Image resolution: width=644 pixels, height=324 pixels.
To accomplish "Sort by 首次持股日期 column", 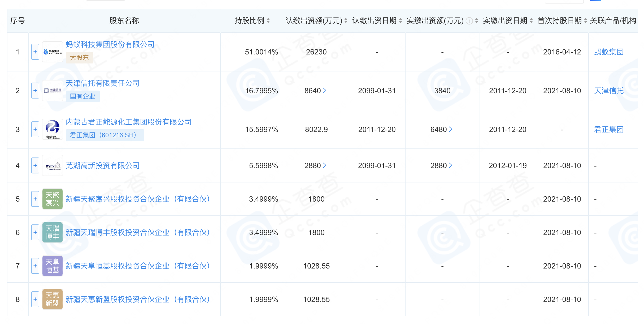I will click(x=586, y=21).
